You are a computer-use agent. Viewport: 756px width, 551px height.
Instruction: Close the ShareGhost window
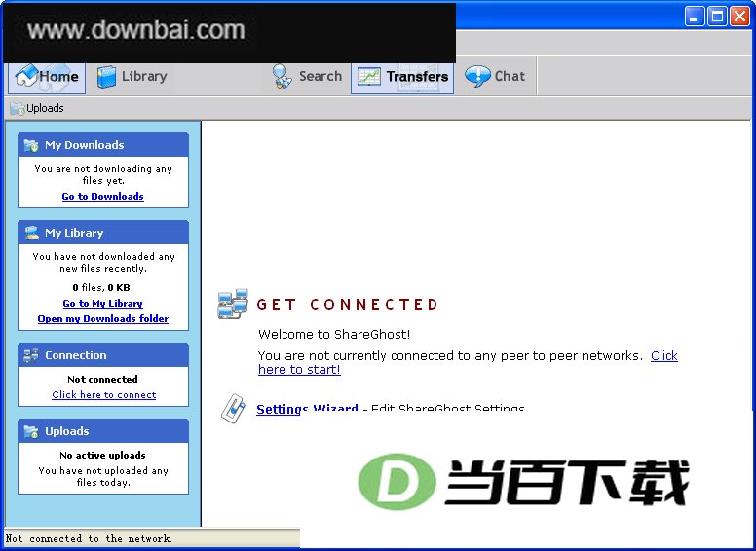coord(739,17)
